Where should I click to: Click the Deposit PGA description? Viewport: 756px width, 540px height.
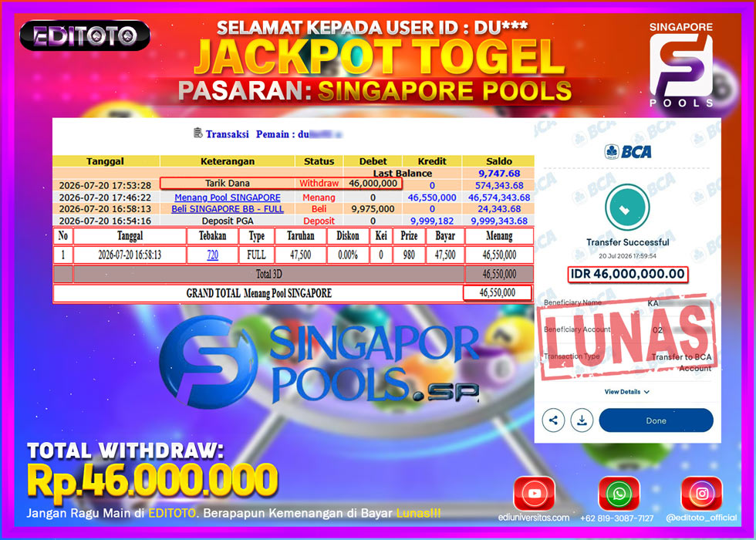click(x=227, y=221)
